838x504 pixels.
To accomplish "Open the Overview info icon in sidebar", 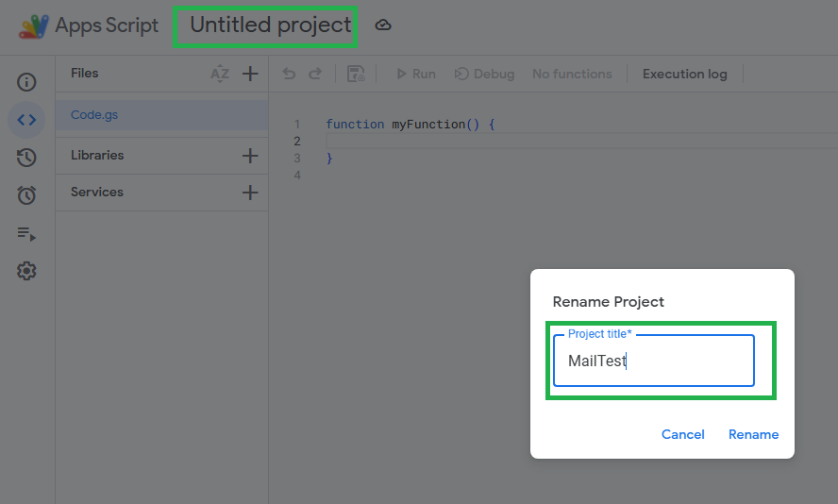I will (26, 82).
